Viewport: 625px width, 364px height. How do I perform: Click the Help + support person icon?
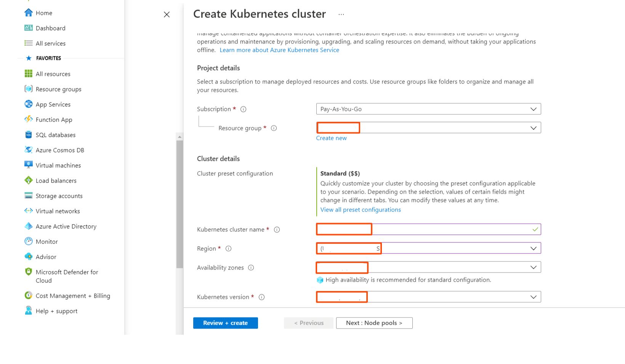29,311
